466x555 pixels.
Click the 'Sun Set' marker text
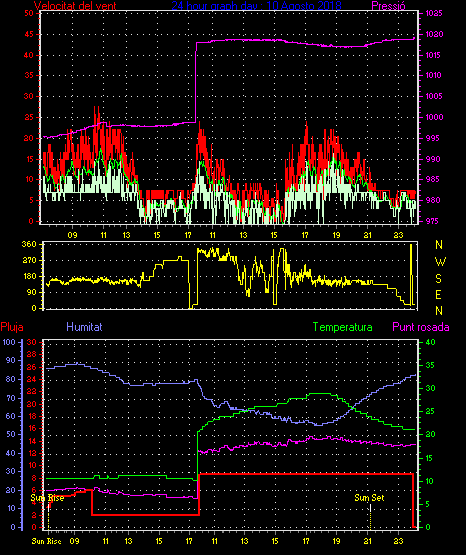(x=369, y=498)
